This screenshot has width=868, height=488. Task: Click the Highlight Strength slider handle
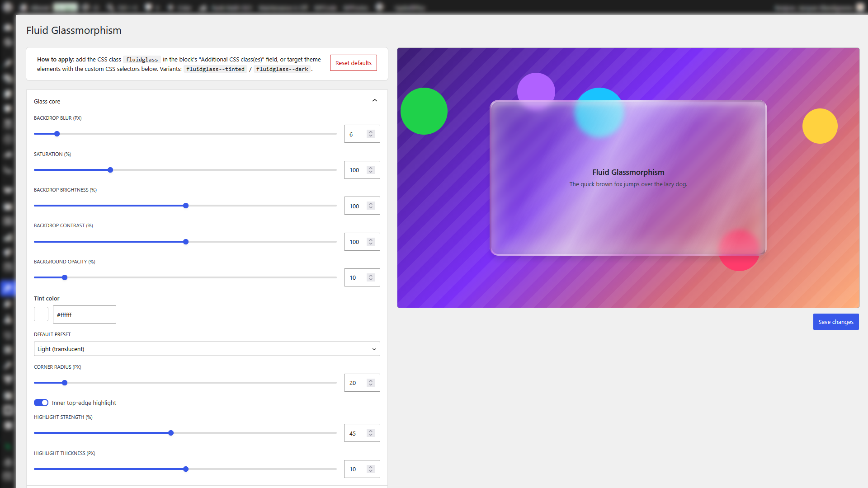171,433
